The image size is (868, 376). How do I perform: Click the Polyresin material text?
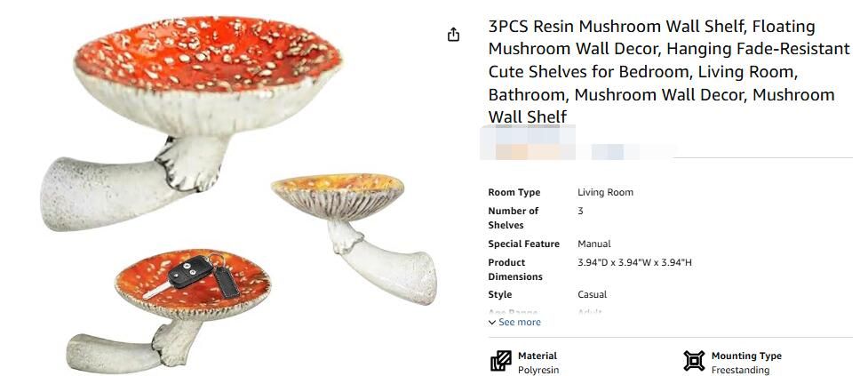538,370
